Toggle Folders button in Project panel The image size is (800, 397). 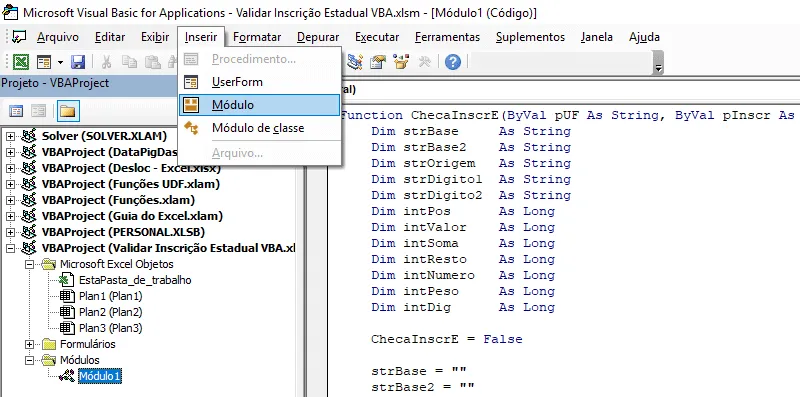[x=68, y=111]
